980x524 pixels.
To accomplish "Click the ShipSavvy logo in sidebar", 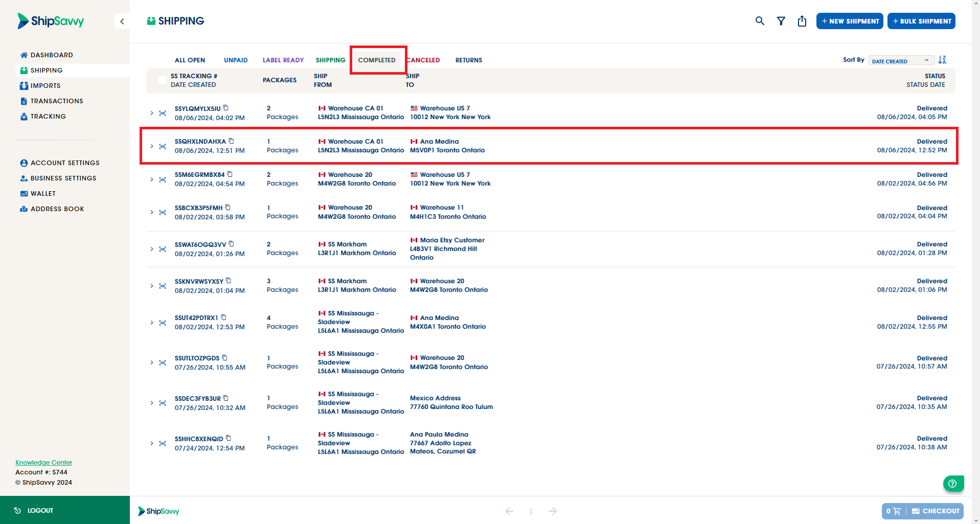I will [x=51, y=21].
